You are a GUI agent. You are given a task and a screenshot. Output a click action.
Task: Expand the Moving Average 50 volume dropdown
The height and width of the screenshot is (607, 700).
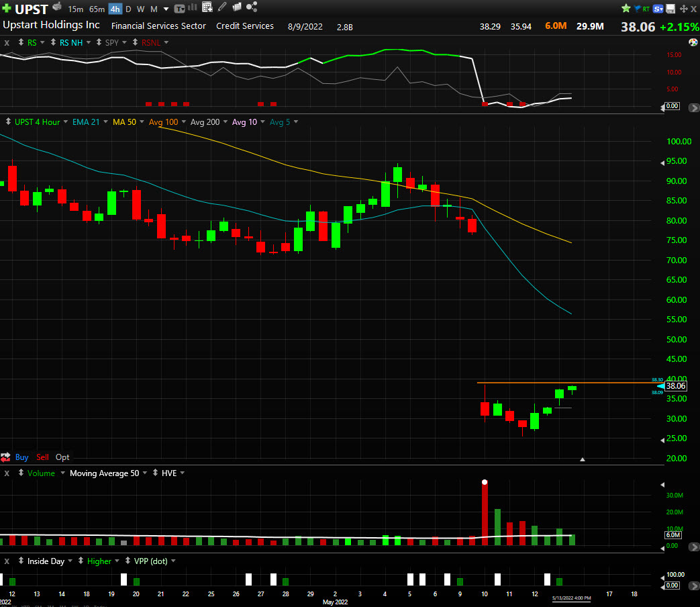[145, 473]
